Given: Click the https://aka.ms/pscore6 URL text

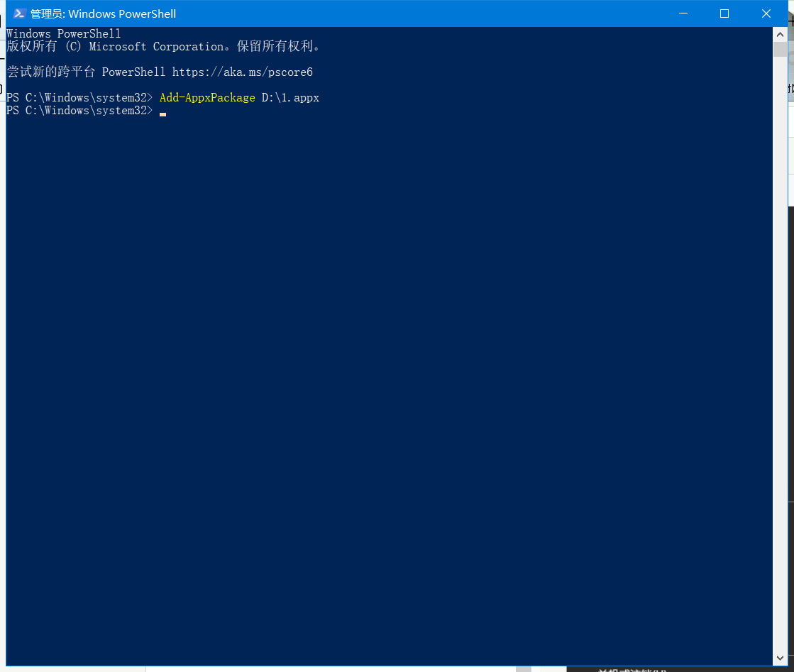Looking at the screenshot, I should 242,72.
